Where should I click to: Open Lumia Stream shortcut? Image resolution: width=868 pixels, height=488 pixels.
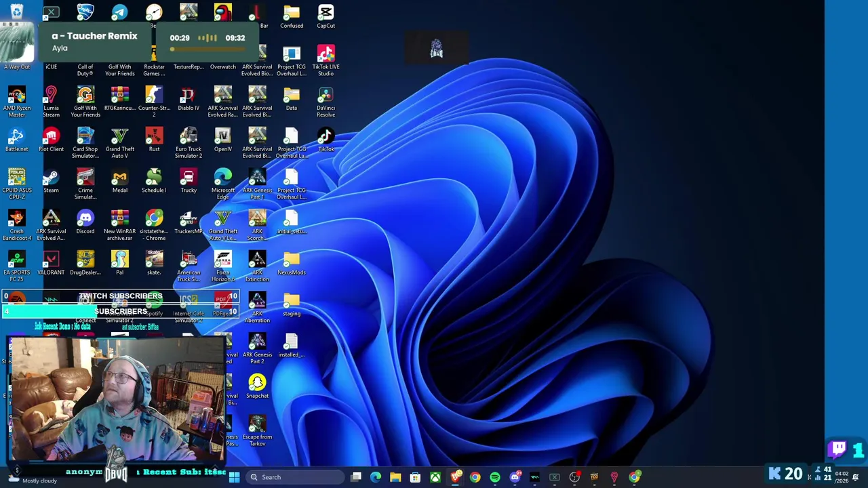(51, 102)
